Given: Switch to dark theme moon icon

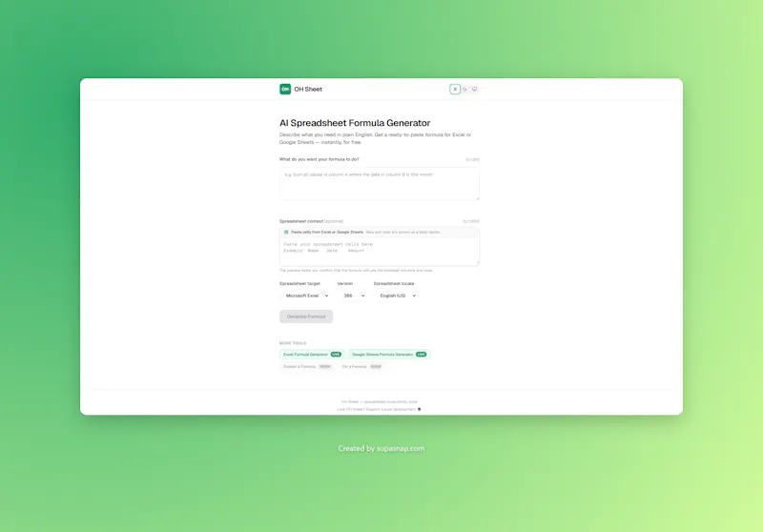Looking at the screenshot, I should 464,89.
